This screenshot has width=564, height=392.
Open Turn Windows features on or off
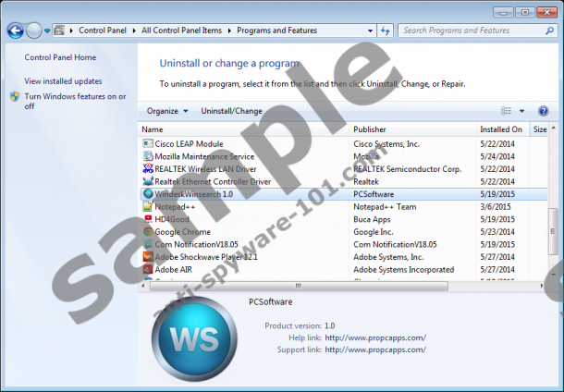click(74, 101)
